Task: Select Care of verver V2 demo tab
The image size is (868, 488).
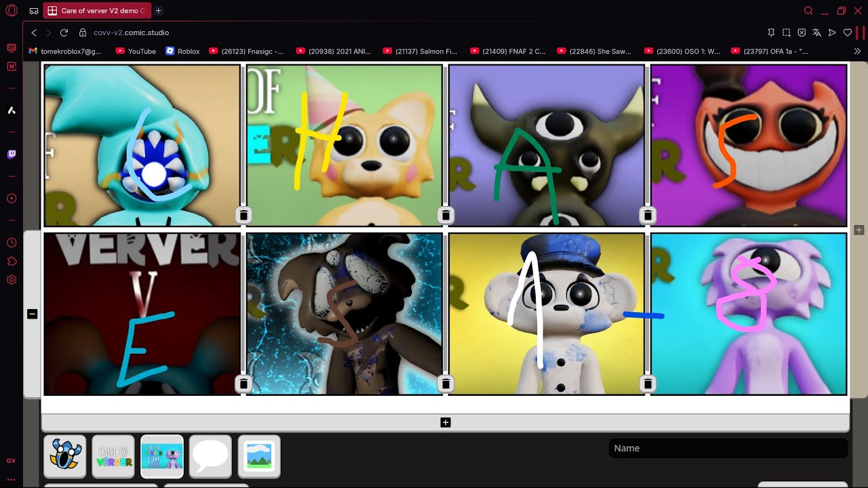Action: pyautogui.click(x=97, y=11)
